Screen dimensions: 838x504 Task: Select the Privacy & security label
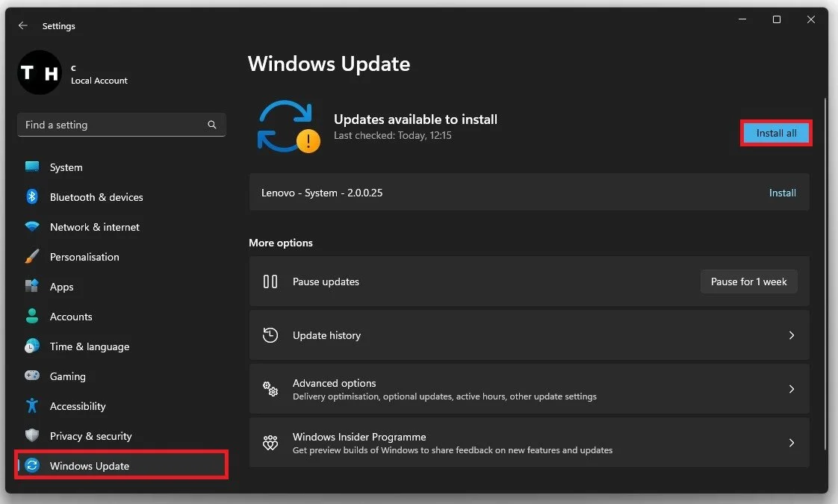tap(91, 436)
